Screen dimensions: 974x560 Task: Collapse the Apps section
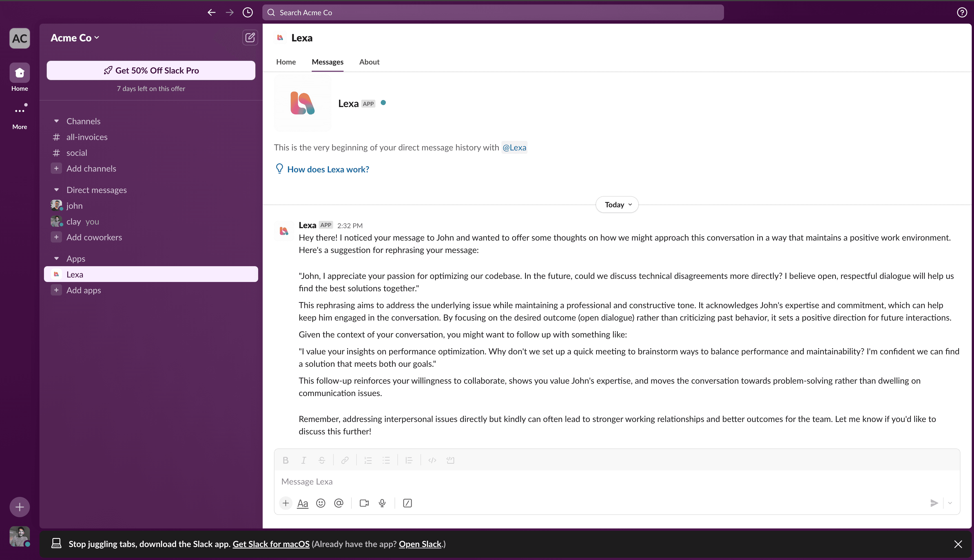point(56,259)
